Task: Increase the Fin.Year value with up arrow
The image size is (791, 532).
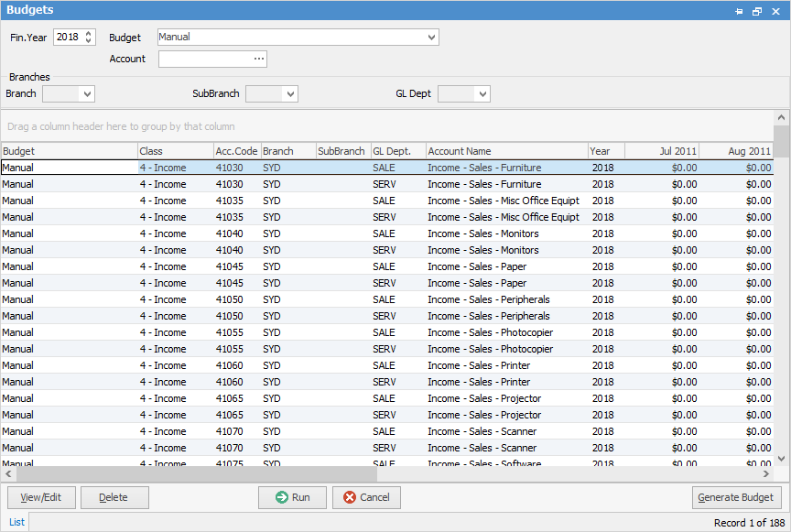Action: [x=89, y=33]
